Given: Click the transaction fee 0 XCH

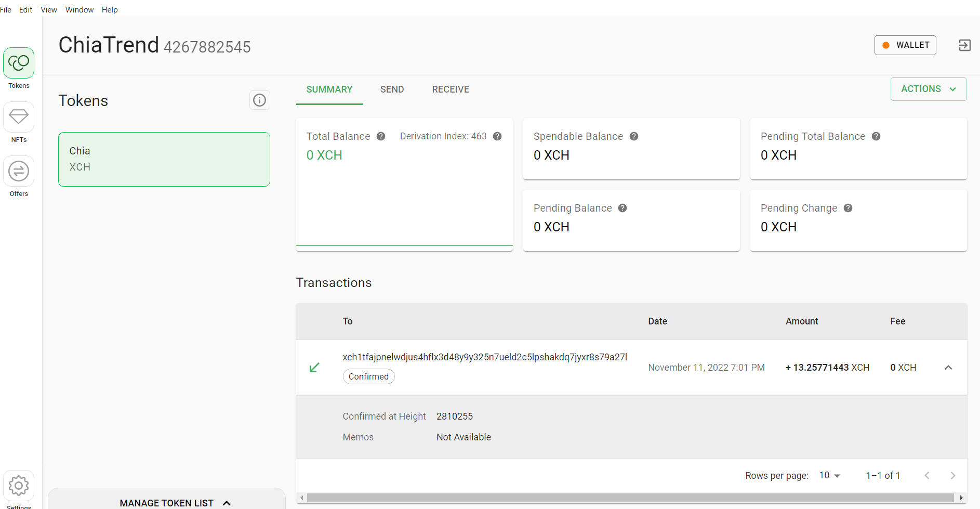Looking at the screenshot, I should tap(903, 368).
